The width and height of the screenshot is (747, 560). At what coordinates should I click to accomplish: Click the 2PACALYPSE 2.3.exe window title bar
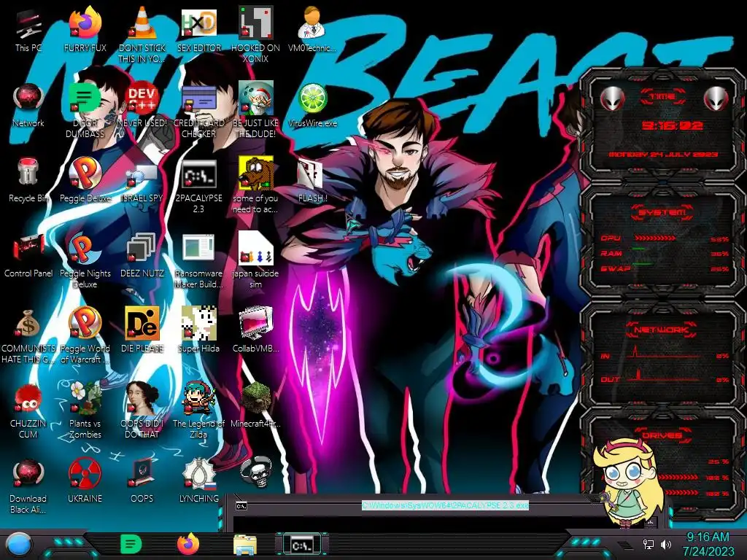tap(444, 505)
